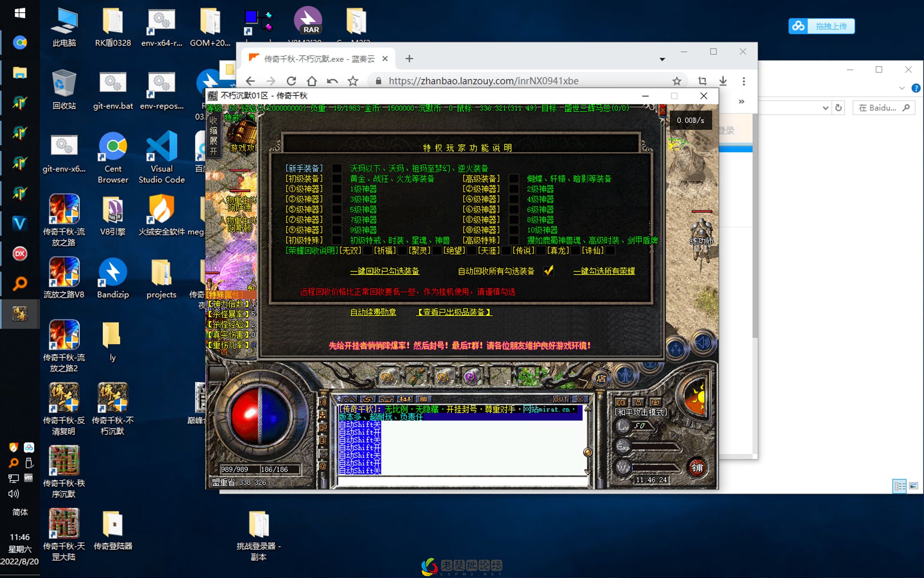Click the keyboard icon in chat toolbar

tap(423, 399)
